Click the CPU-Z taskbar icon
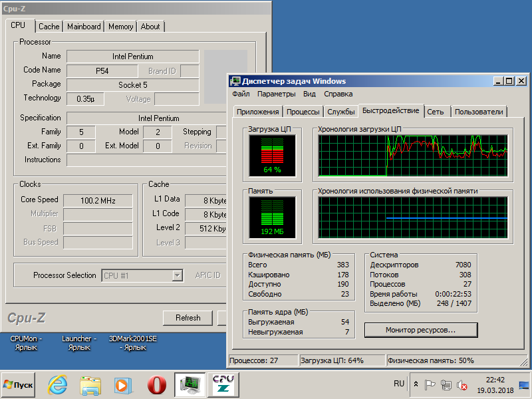The width and height of the screenshot is (532, 399). click(x=223, y=384)
